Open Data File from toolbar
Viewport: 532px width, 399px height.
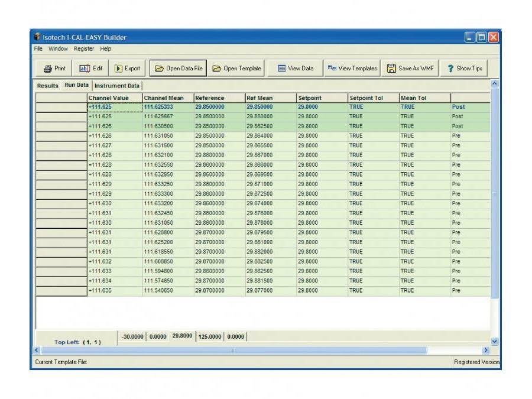[178, 68]
